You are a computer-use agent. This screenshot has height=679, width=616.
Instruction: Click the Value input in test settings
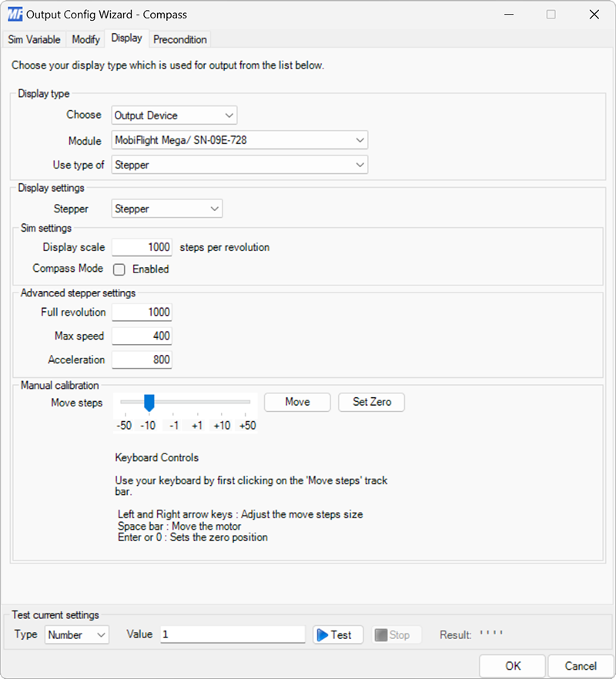231,634
